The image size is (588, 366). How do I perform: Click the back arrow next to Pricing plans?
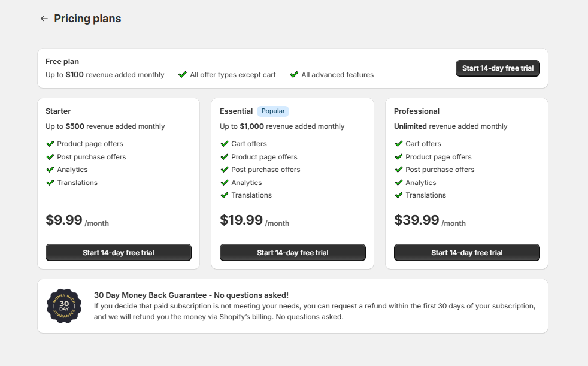[44, 19]
